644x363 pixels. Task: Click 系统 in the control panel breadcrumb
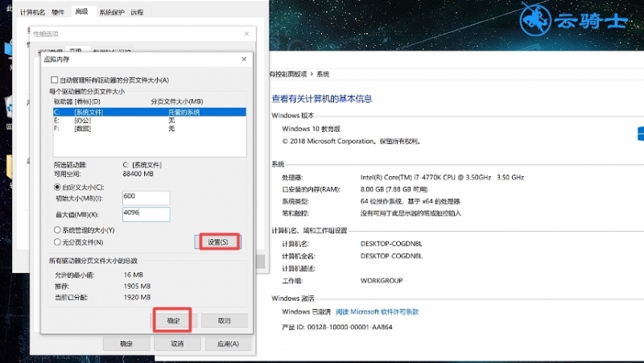click(x=323, y=74)
